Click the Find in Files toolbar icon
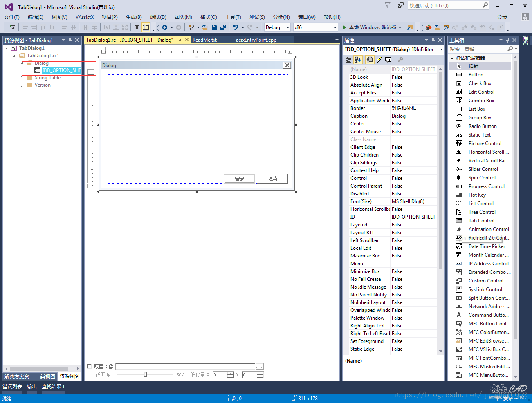The width and height of the screenshot is (532, 403). 410,27
